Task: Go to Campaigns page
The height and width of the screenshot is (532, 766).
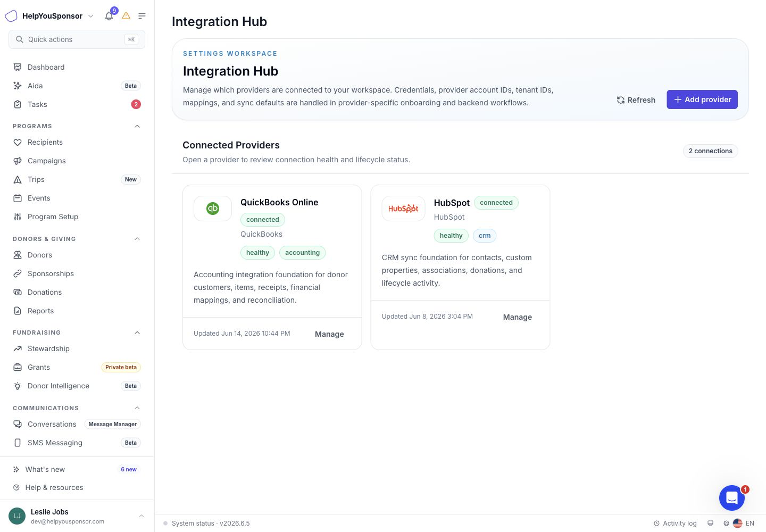Action: [77, 161]
